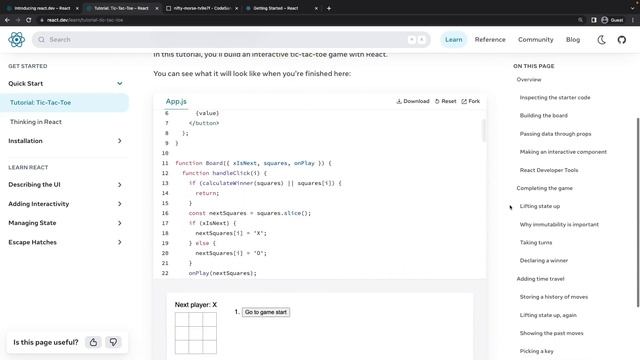
Task: Jump to Picking a key
Action: click(x=536, y=351)
